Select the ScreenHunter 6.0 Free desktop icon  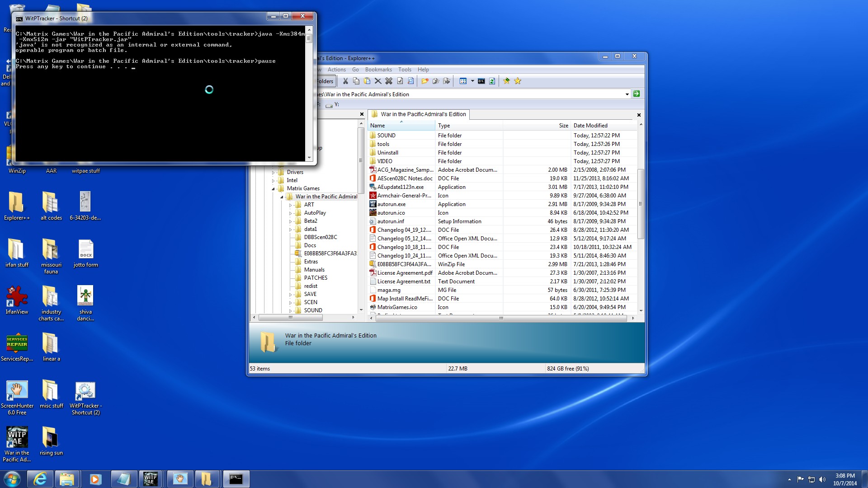[x=17, y=398]
